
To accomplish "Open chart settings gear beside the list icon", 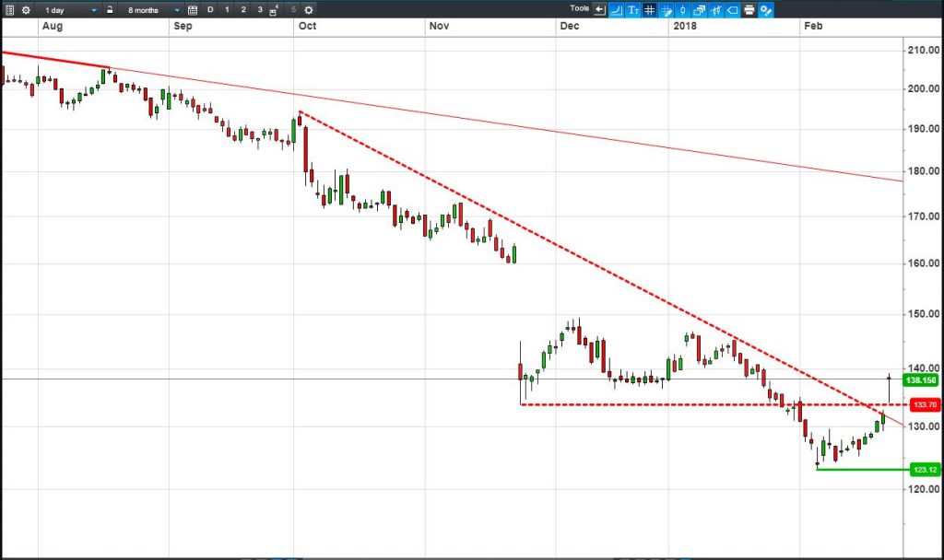I will point(26,9).
